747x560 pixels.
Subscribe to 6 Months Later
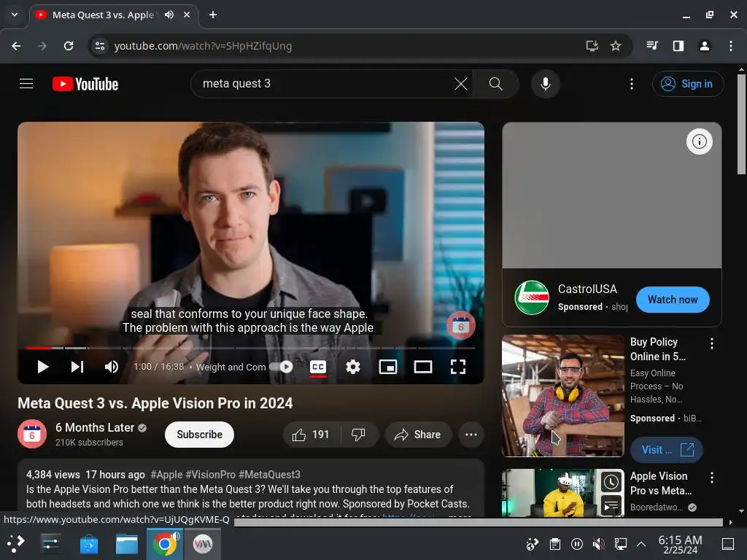tap(199, 435)
